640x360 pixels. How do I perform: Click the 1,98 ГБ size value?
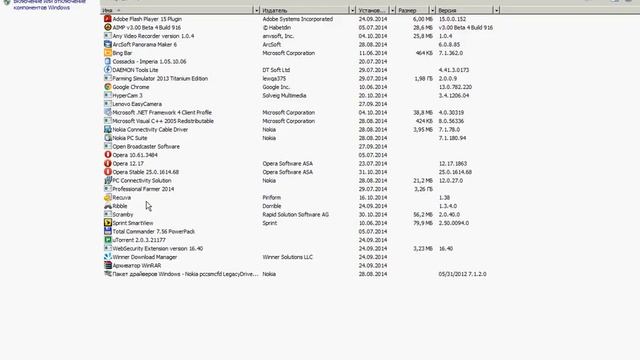[x=423, y=79]
